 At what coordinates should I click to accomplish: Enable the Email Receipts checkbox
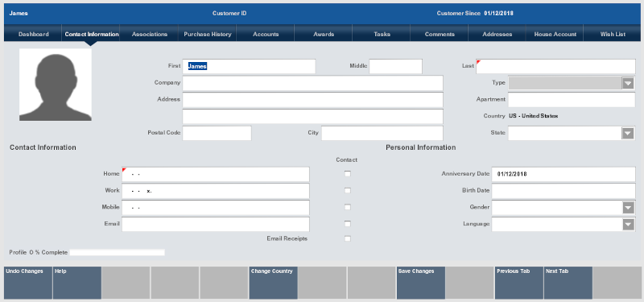[348, 238]
